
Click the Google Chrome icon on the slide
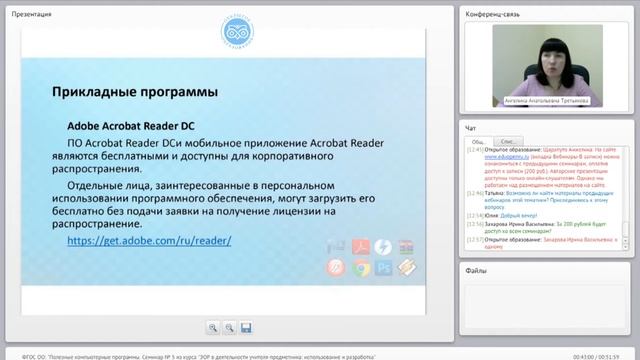[x=361, y=268]
